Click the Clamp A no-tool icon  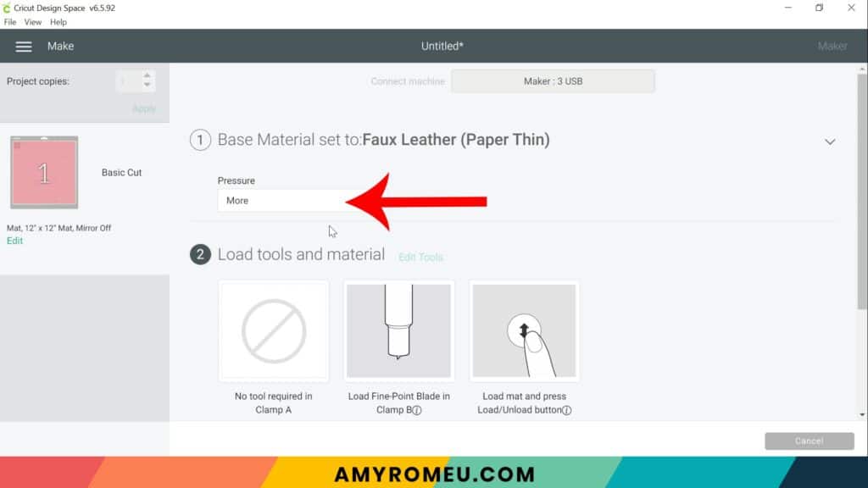tap(274, 331)
